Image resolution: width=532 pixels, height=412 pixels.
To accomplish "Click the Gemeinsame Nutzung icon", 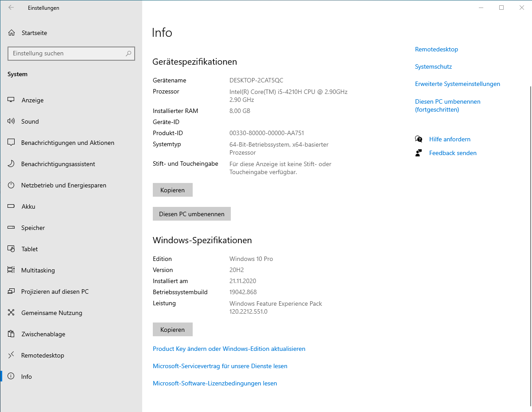I will [12, 313].
